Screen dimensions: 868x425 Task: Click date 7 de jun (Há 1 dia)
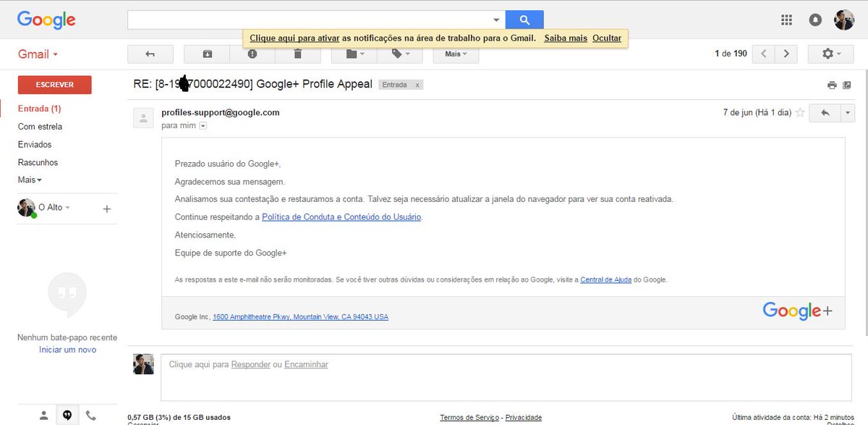(757, 113)
